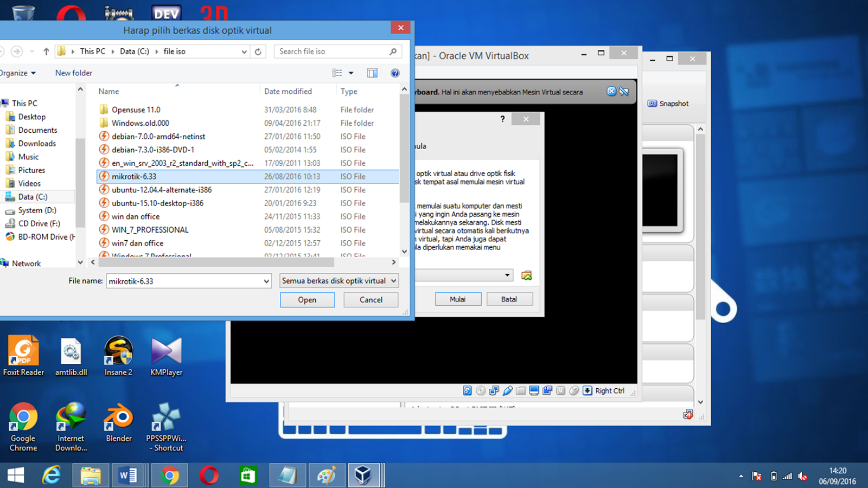Click the mouse integration indicator in VM status bar

574,390
